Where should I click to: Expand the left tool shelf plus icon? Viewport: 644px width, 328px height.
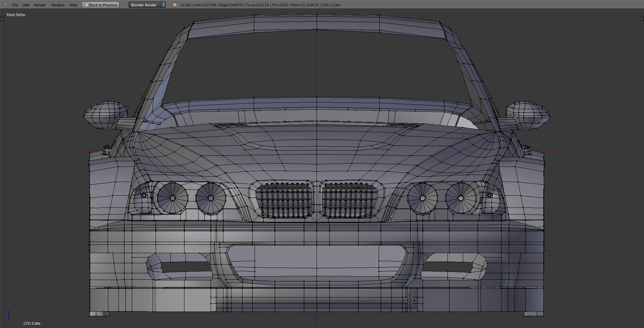pos(2,19)
